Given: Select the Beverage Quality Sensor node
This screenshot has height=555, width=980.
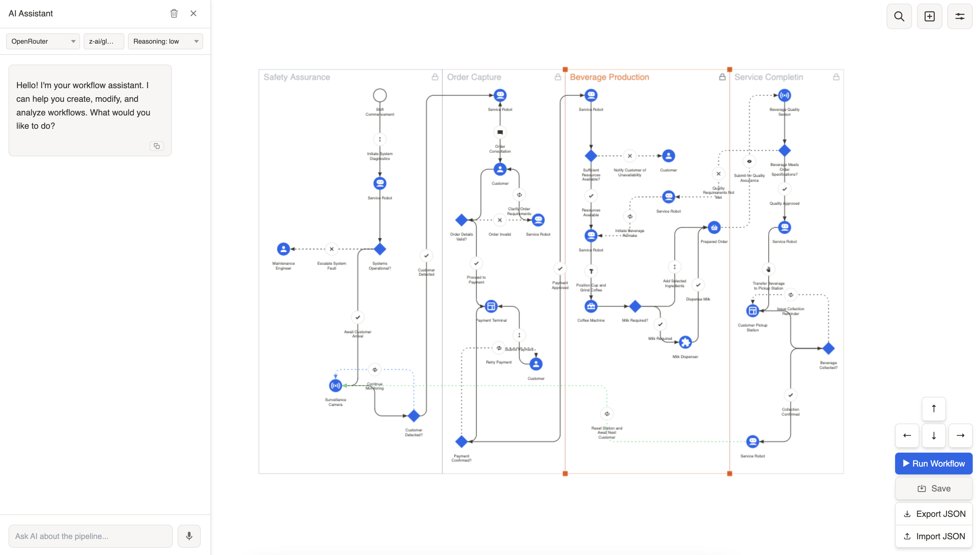Looking at the screenshot, I should click(x=784, y=95).
